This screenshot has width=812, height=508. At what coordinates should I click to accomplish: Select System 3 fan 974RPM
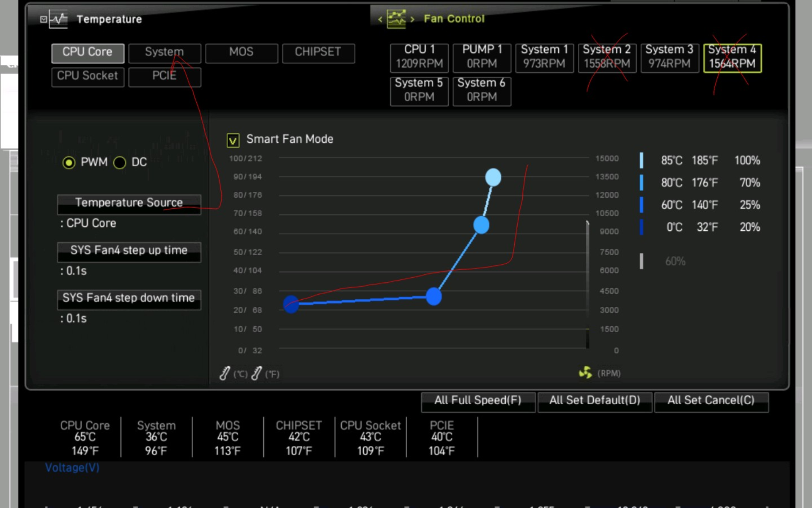(x=669, y=57)
